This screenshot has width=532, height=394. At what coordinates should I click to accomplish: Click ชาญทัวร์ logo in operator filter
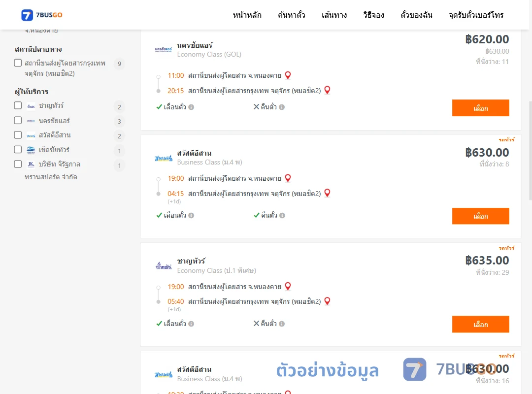31,106
